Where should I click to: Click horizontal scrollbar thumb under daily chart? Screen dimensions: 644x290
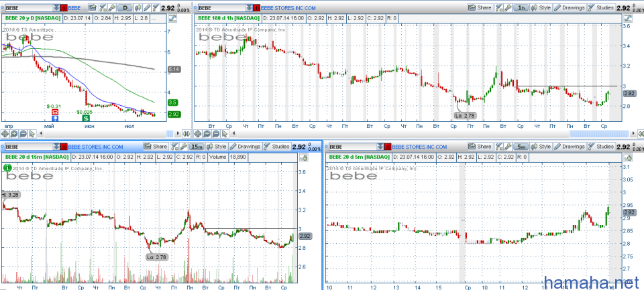170,133
